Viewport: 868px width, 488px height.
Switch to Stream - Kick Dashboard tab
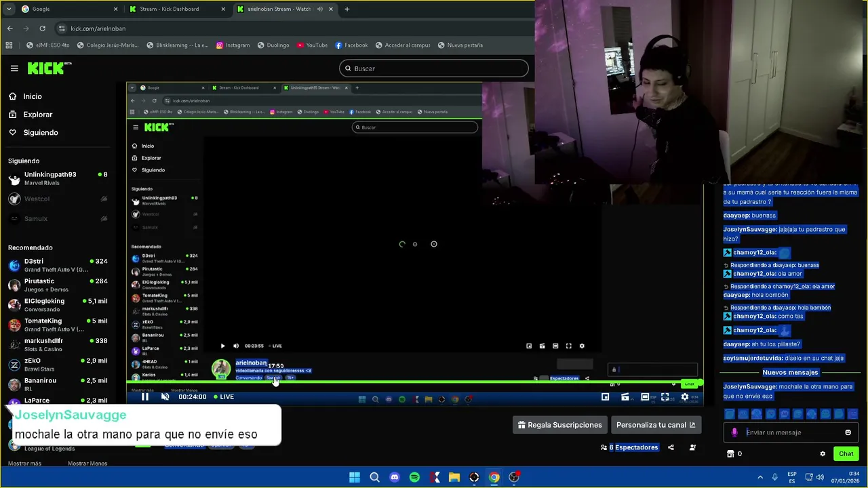pos(178,9)
